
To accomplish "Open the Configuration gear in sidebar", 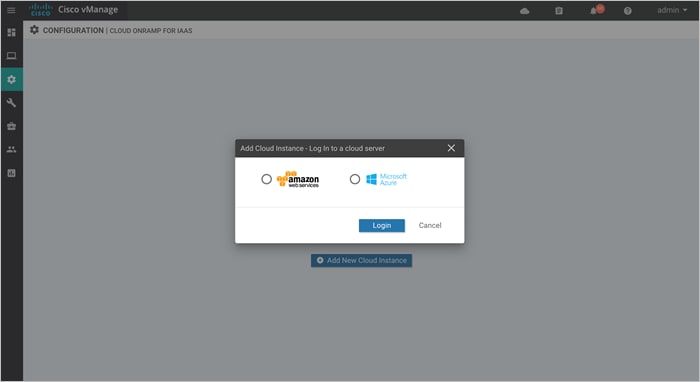I will click(x=12, y=79).
